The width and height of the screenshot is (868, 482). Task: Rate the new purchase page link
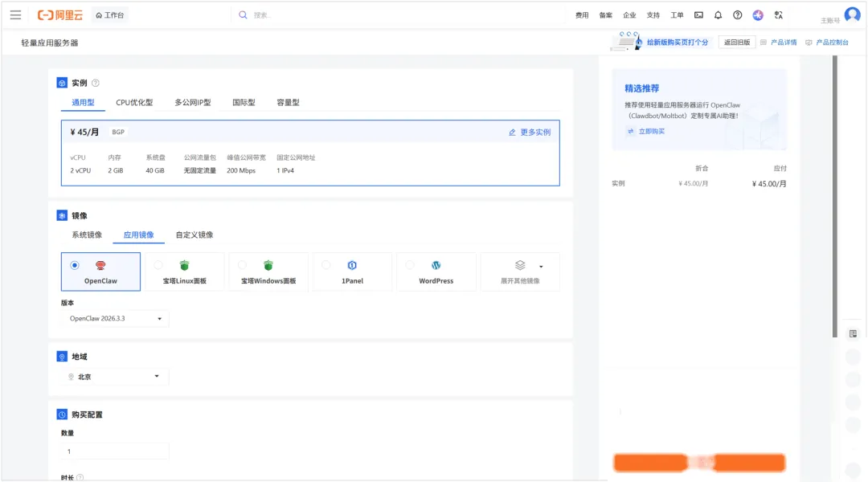pos(677,42)
